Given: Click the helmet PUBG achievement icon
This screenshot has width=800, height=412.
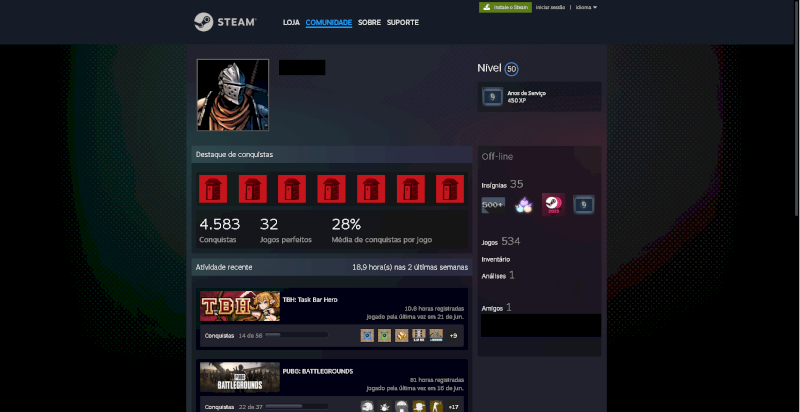Looking at the screenshot, I should (x=367, y=406).
